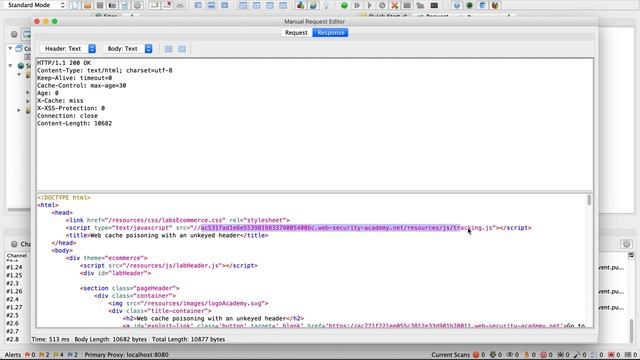Click the Total Length: 10877 bytes text
Viewport: 640px width, 360px height.
pos(189,339)
